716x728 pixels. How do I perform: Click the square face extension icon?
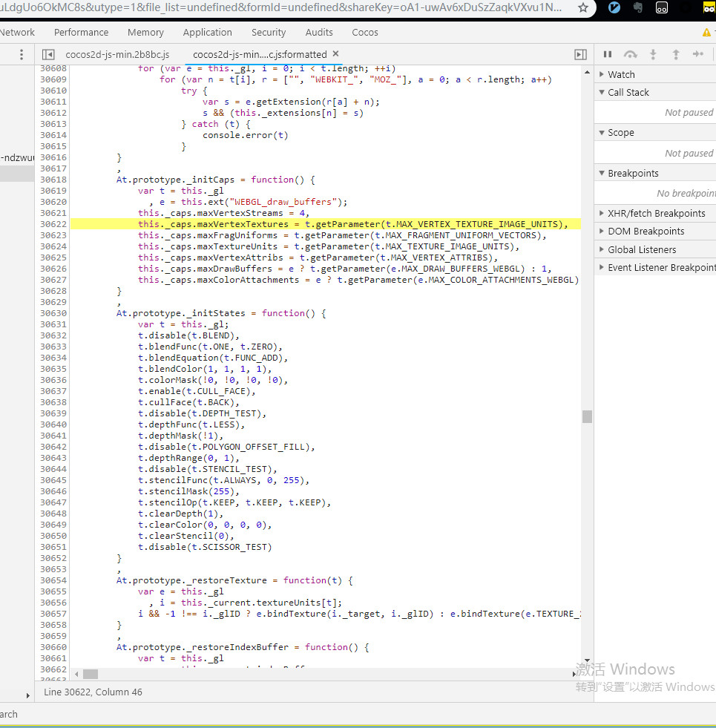coord(662,7)
